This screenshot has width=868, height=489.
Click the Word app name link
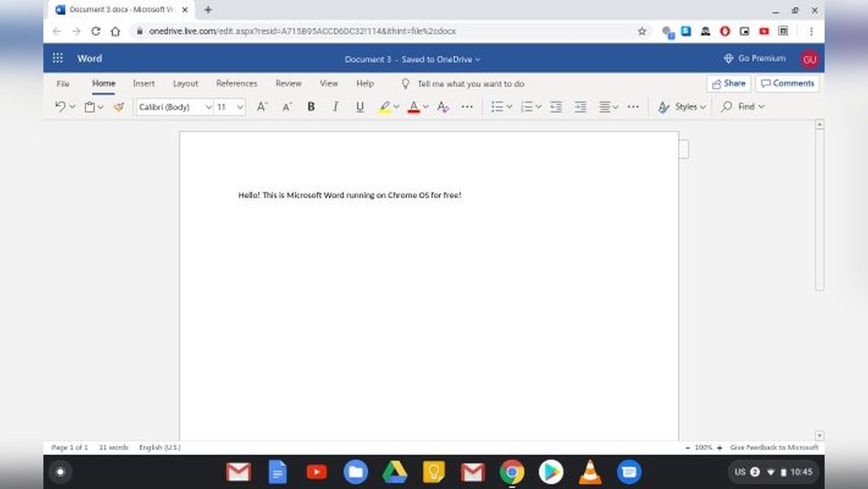pyautogui.click(x=89, y=58)
